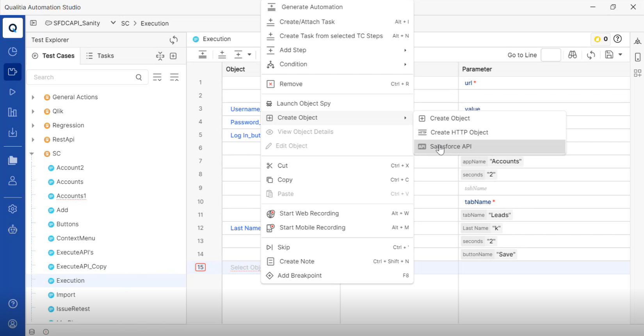This screenshot has height=336, width=644.
Task: Open the add step toolbar dropdown arrow
Action: (x=249, y=55)
